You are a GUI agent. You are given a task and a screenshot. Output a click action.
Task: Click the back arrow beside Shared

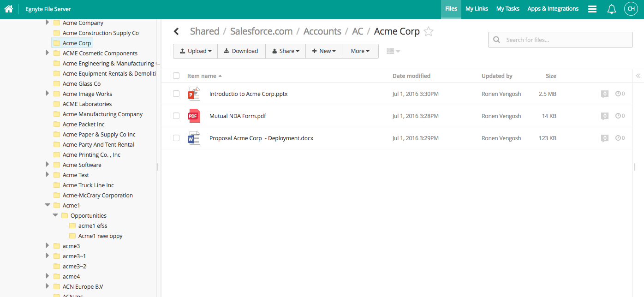point(176,31)
